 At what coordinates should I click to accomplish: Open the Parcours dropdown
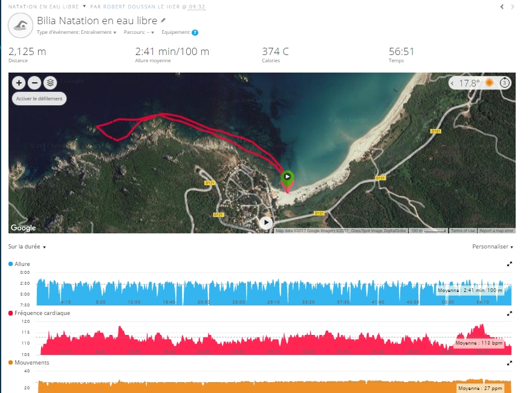pos(139,32)
